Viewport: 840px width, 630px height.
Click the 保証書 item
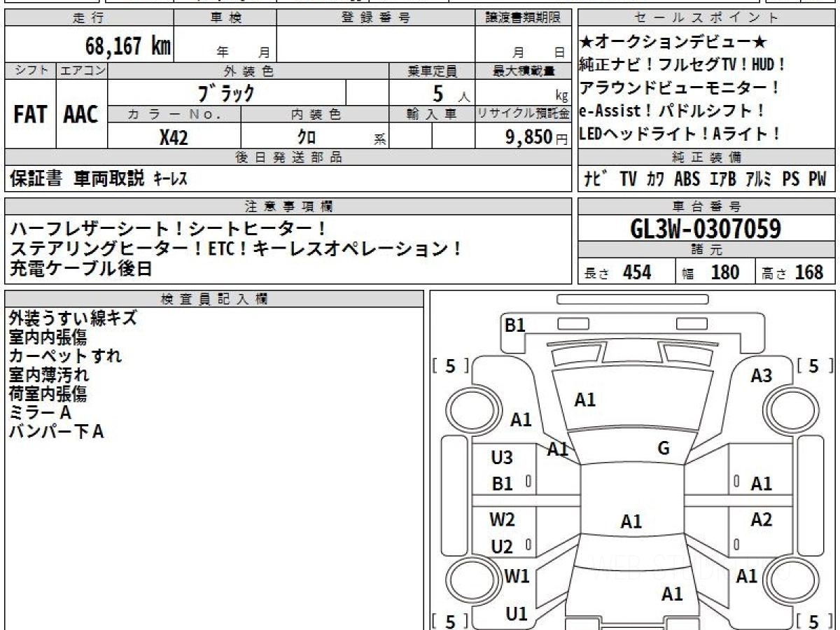tap(36, 179)
